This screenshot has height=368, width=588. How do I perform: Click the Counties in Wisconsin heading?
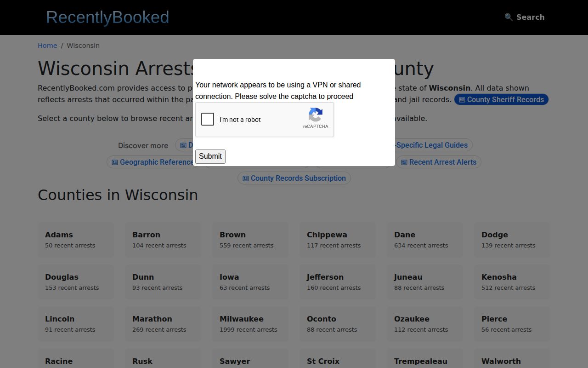pos(118,195)
